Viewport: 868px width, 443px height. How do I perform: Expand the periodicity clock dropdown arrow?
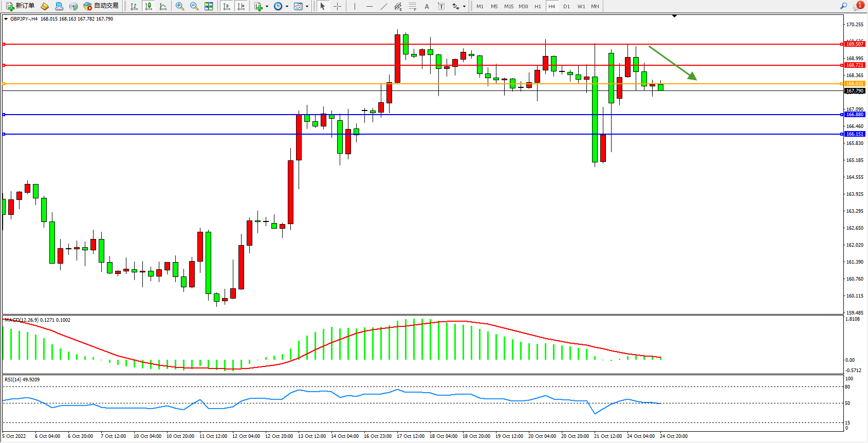point(287,7)
